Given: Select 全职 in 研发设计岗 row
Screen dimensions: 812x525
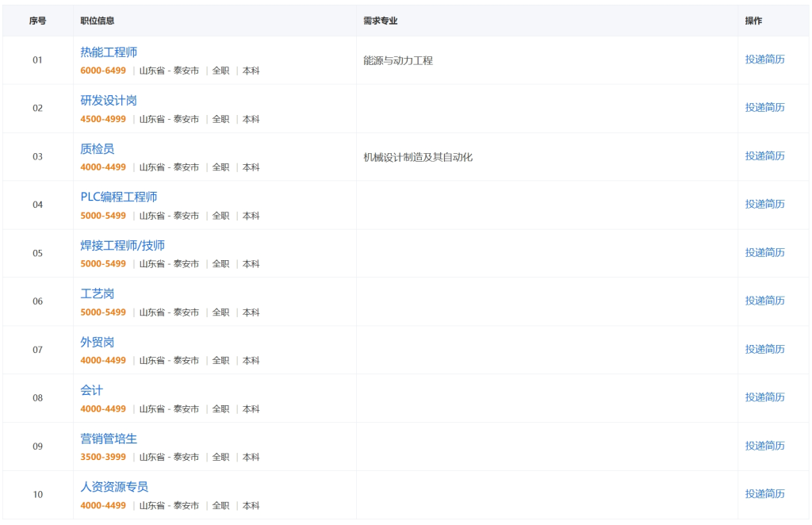Looking at the screenshot, I should (220, 119).
